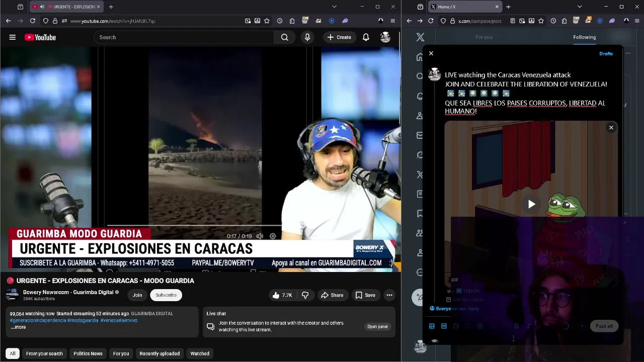
Task: Focus the YouTube search field
Action: [x=184, y=37]
